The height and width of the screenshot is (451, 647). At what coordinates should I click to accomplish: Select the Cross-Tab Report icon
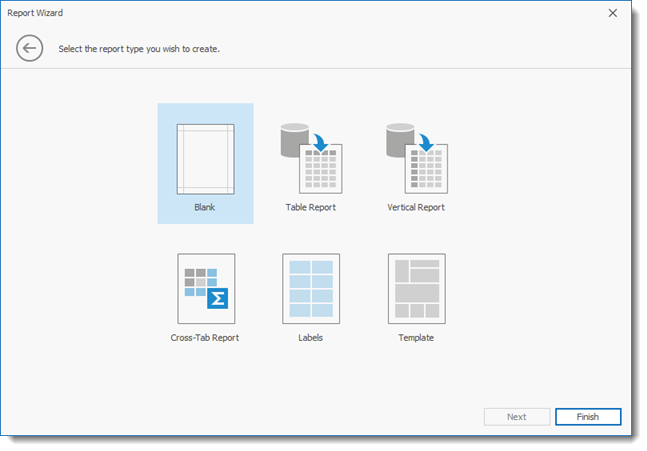coord(205,287)
